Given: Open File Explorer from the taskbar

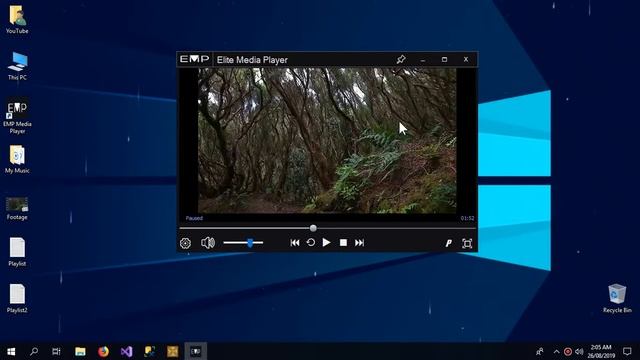Looking at the screenshot, I should pos(80,351).
